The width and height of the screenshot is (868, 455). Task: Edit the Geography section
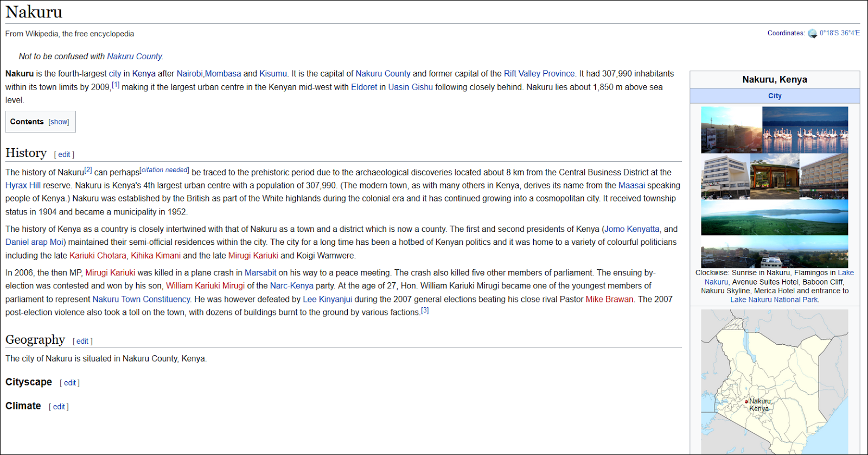pos(82,342)
